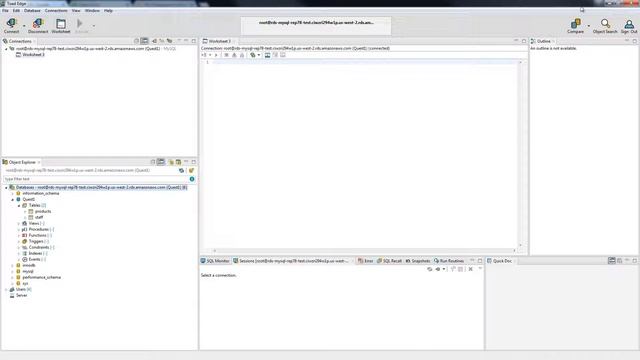Select the Indexes folder
This screenshot has height=360, width=640.
coord(35,253)
